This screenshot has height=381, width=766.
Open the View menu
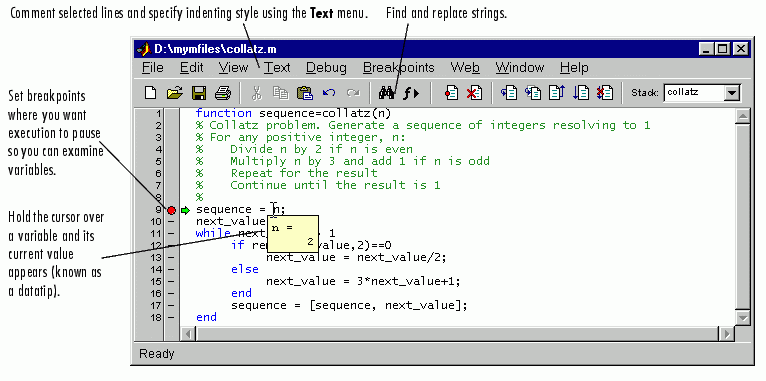tap(233, 67)
